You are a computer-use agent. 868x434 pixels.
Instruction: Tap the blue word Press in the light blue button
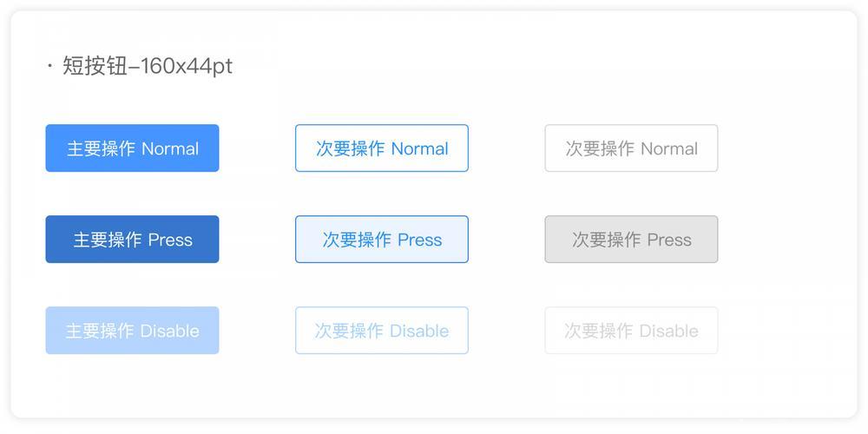(420, 240)
